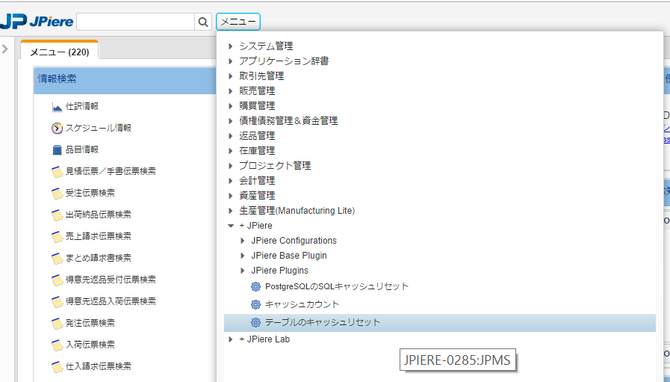
Task: Open PostgreSQLのSQLキャッシュリセット menu item
Action: coord(337,287)
